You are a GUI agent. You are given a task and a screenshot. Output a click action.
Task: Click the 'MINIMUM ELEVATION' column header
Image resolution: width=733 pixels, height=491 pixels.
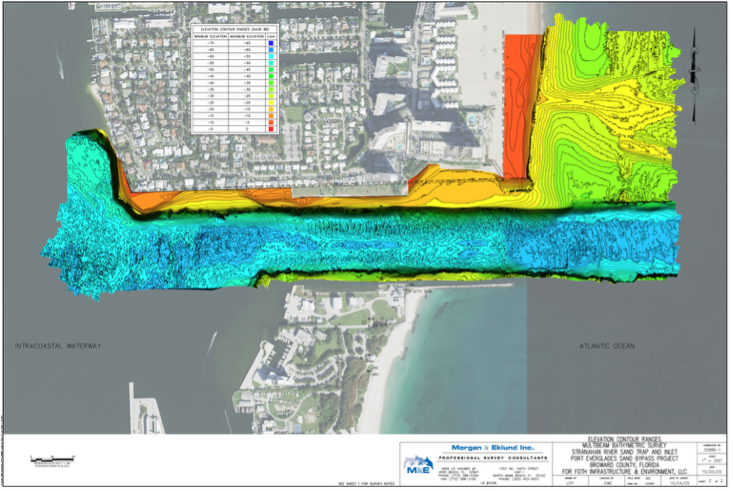tap(210, 36)
